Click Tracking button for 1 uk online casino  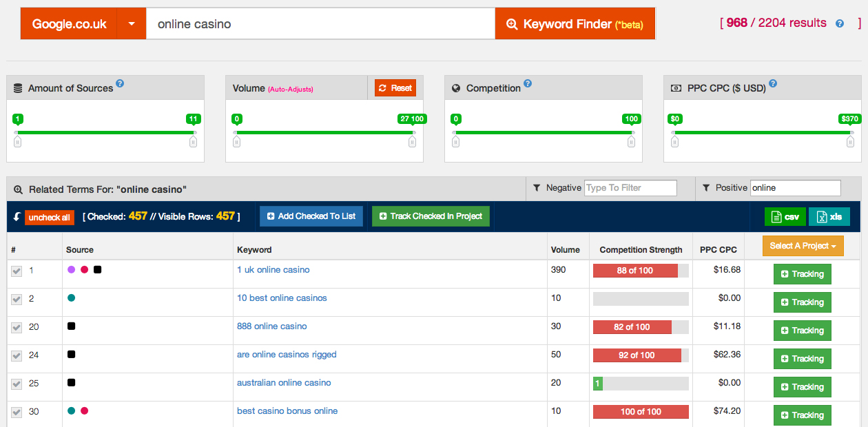click(x=802, y=274)
